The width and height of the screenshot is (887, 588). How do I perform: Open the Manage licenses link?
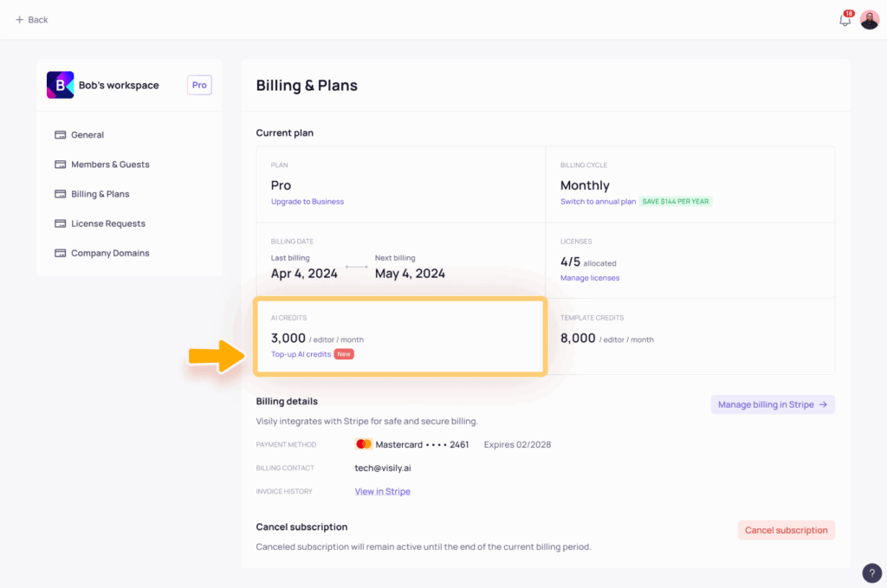click(590, 278)
